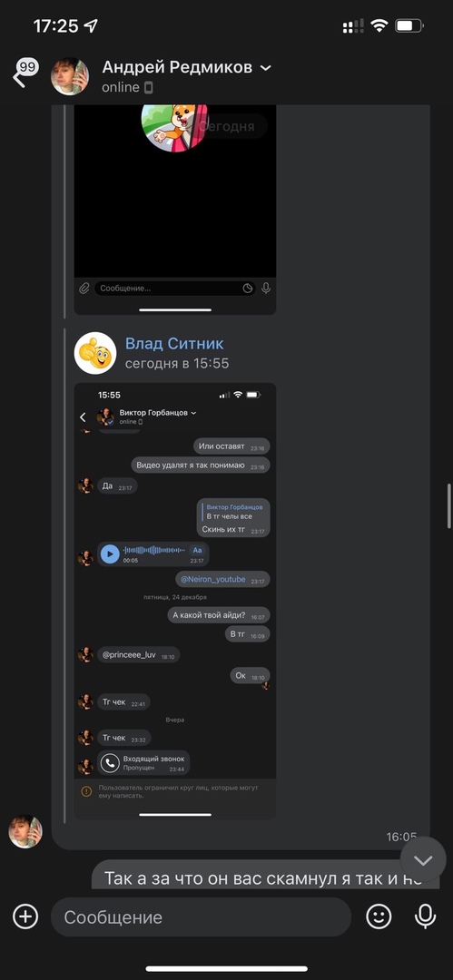
Task: Open Влад Ситник sender name link
Action: pos(174,343)
